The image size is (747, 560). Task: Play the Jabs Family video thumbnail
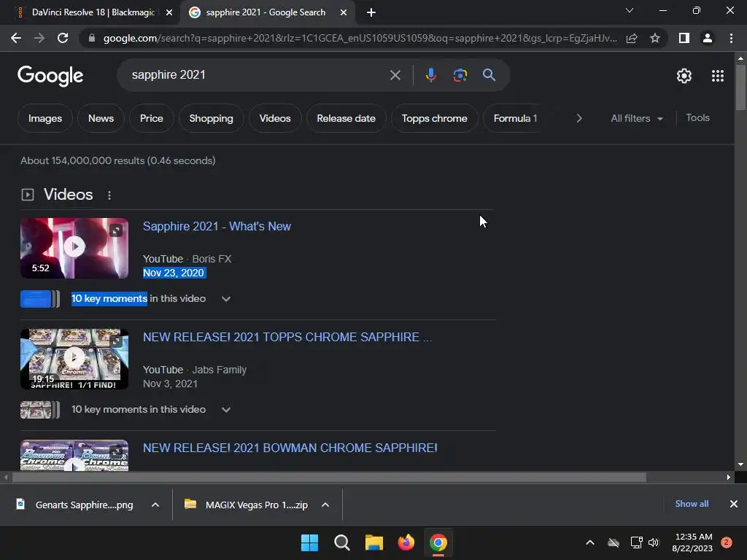74,359
